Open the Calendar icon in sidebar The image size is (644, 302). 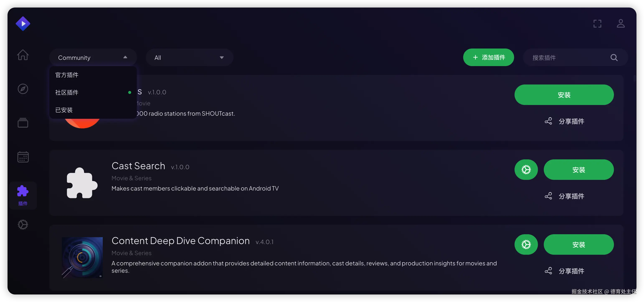tap(23, 157)
